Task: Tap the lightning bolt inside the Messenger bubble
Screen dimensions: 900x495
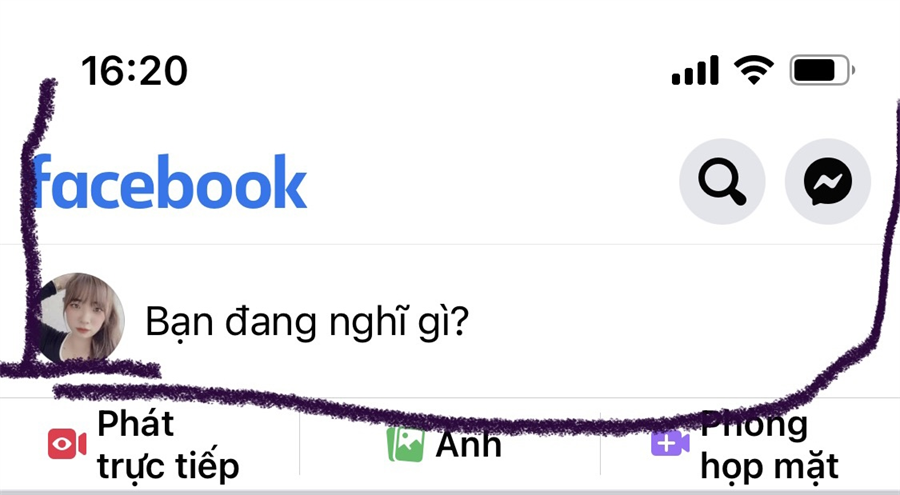Action: 828,182
